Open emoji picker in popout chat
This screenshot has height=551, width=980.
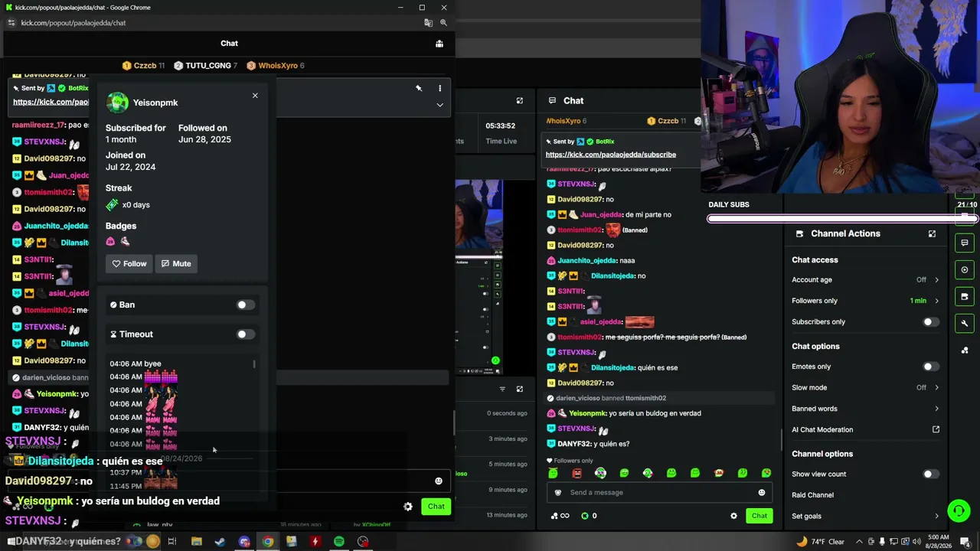point(439,481)
